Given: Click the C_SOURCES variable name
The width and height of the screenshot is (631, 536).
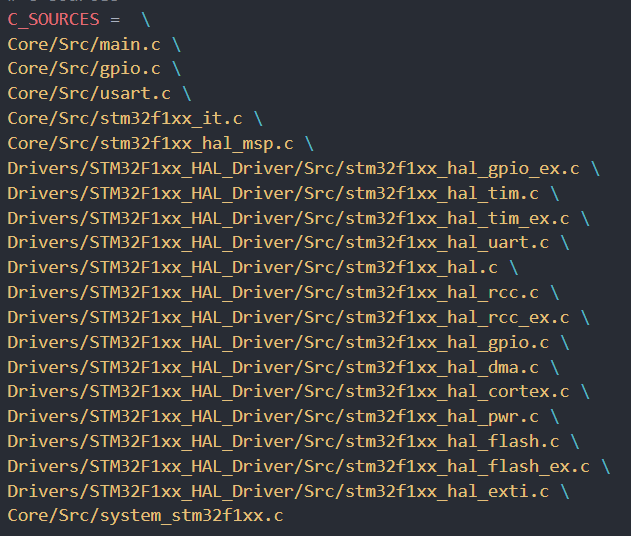Looking at the screenshot, I should pos(53,20).
